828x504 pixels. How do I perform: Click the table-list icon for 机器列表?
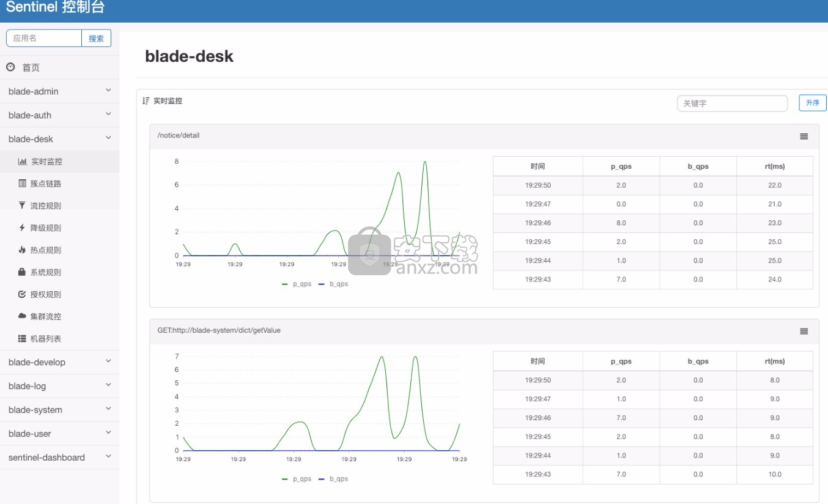pyautogui.click(x=23, y=338)
